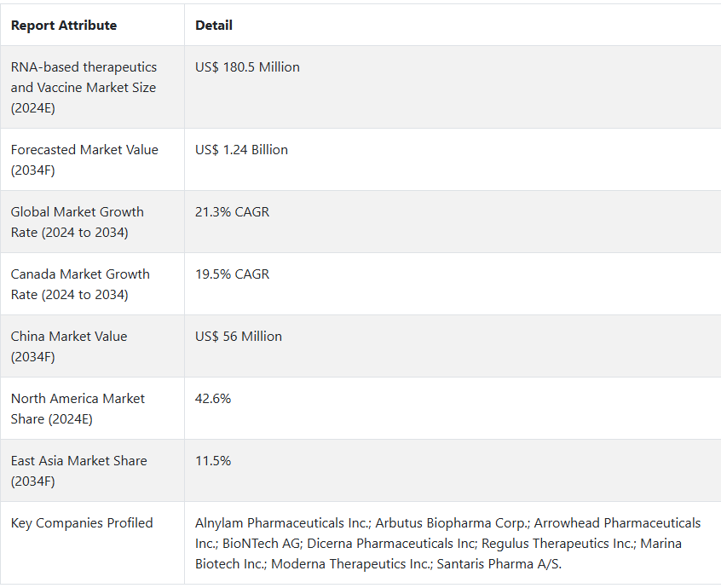Click the Detail column header
This screenshot has width=721, height=588.
(214, 26)
